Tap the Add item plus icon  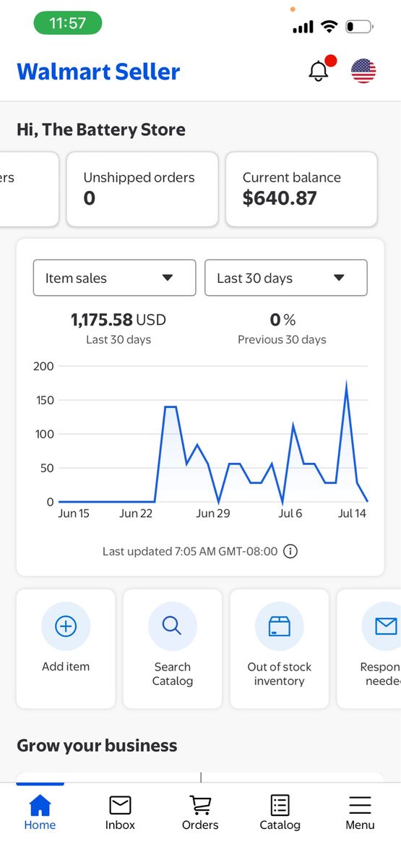(66, 626)
